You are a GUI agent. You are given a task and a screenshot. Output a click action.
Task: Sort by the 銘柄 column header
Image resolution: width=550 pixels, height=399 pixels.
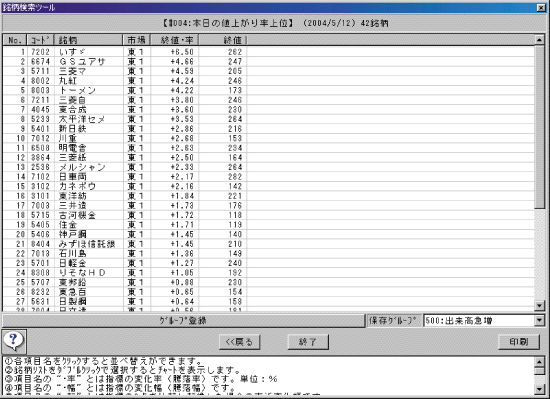[88, 40]
